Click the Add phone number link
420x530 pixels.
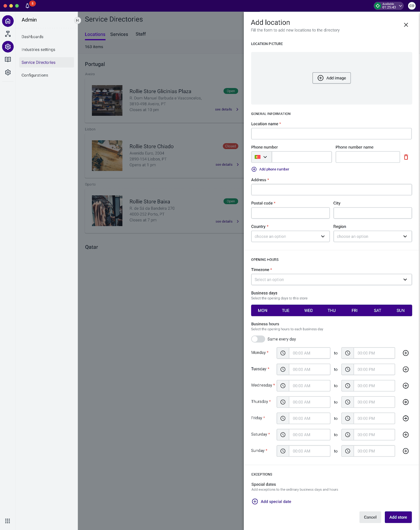[270, 169]
